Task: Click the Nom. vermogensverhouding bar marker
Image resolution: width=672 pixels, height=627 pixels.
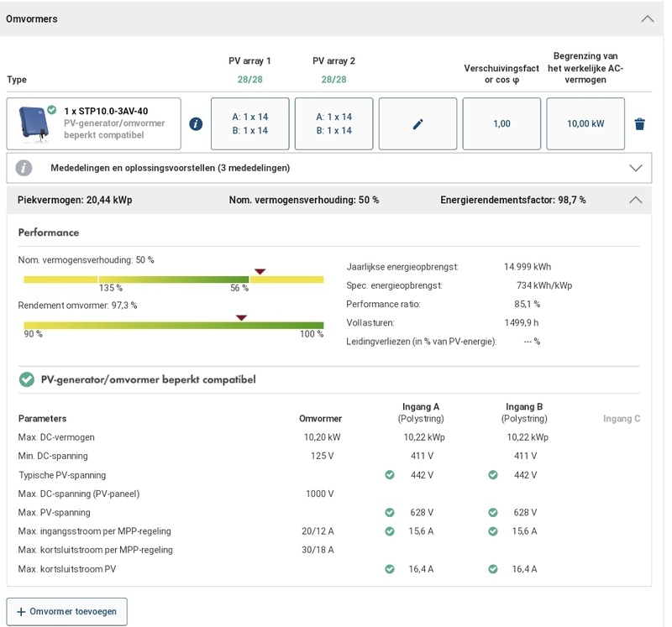Action: 260,271
